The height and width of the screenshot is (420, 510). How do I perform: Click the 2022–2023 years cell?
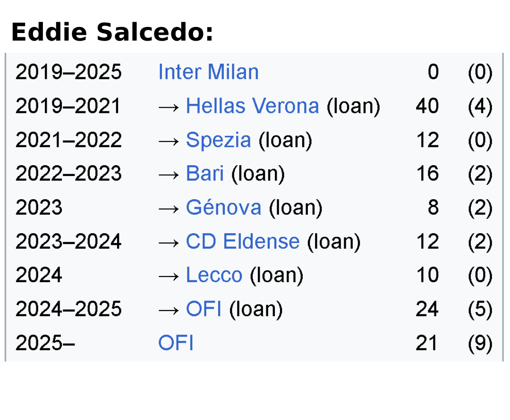68,174
